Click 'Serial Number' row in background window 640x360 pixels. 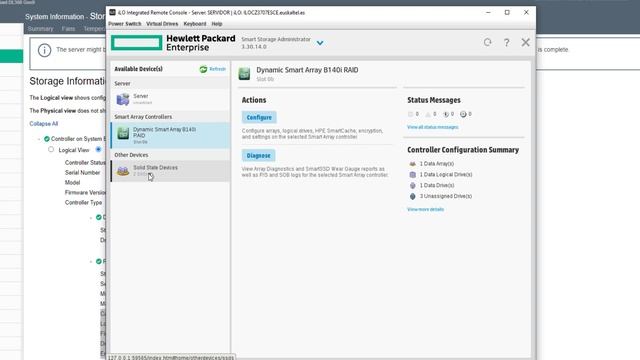pyautogui.click(x=82, y=173)
